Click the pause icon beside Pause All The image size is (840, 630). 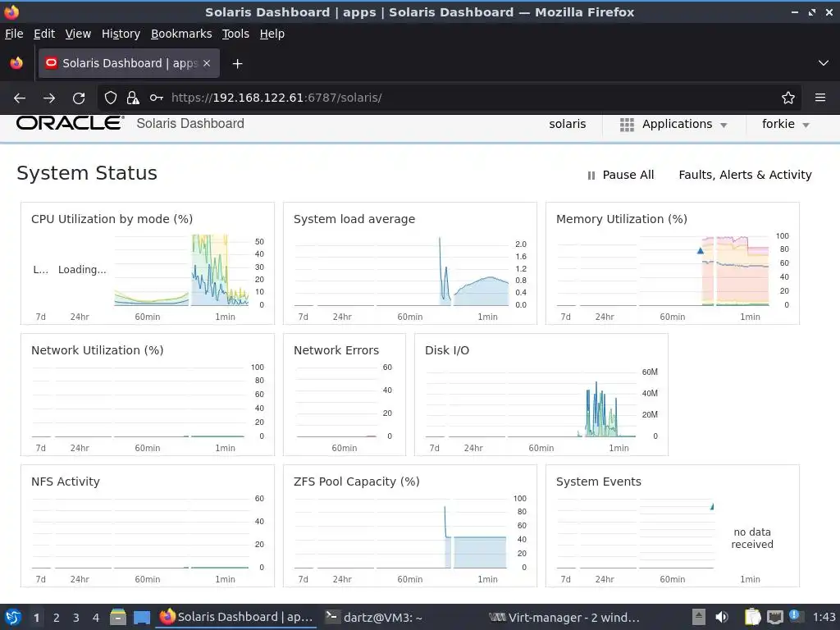[591, 176]
